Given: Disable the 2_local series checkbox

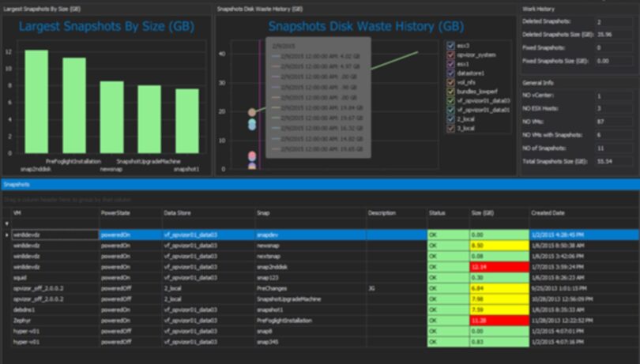Looking at the screenshot, I should (450, 119).
